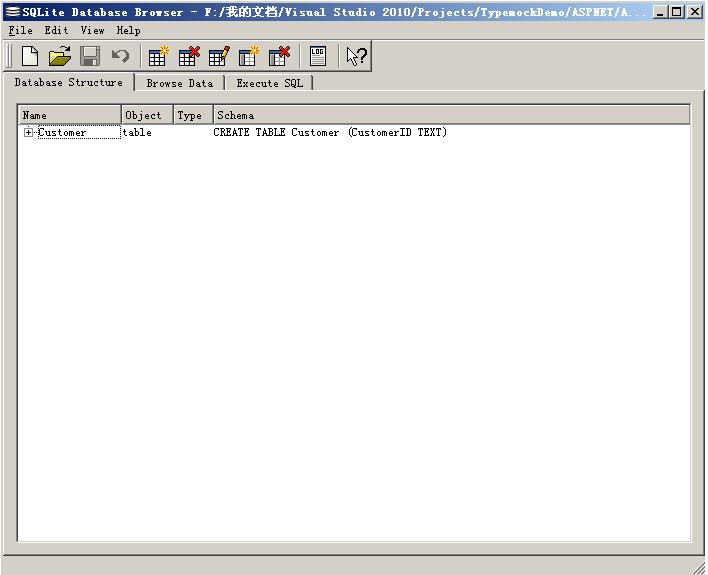
Task: Open the SQL log window icon
Action: [318, 56]
